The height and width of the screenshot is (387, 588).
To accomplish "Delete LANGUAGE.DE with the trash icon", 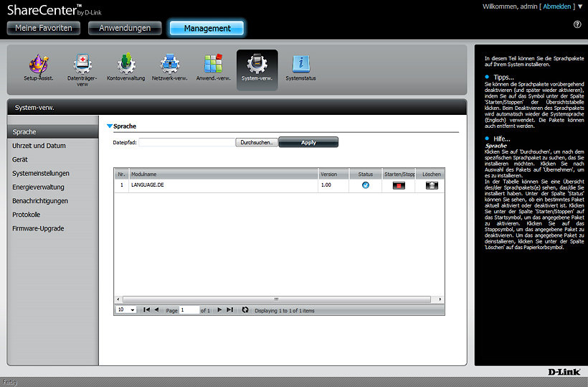I will coord(432,185).
